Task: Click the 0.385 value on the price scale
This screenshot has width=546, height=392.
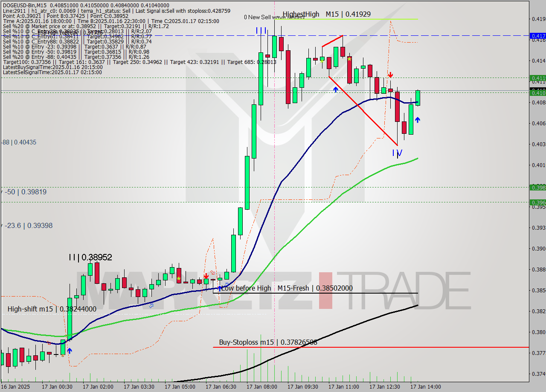Action: point(538,290)
